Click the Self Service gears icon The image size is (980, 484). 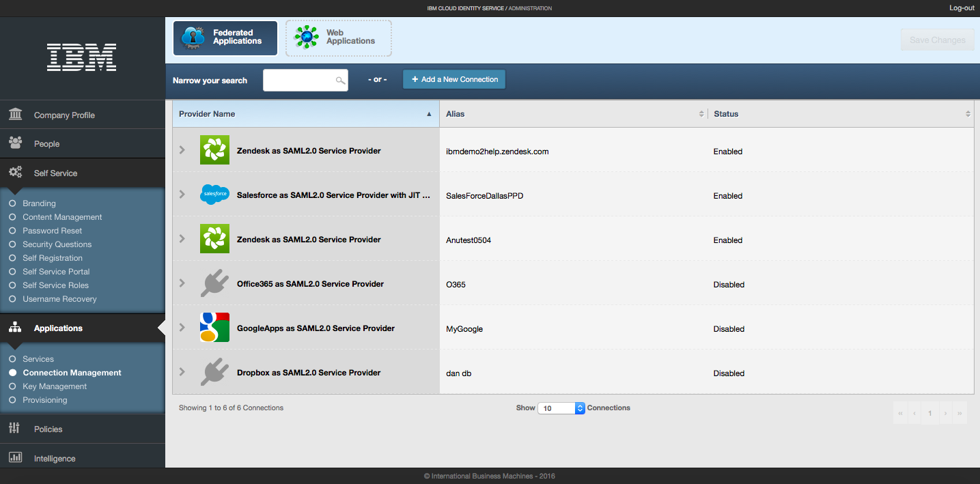[15, 172]
